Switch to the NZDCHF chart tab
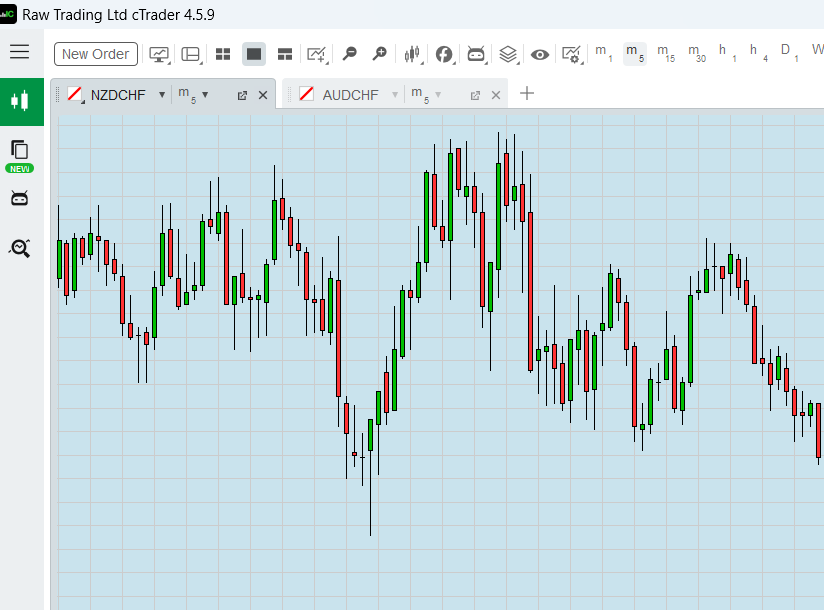Viewport: 824px width, 610px height. [x=118, y=95]
